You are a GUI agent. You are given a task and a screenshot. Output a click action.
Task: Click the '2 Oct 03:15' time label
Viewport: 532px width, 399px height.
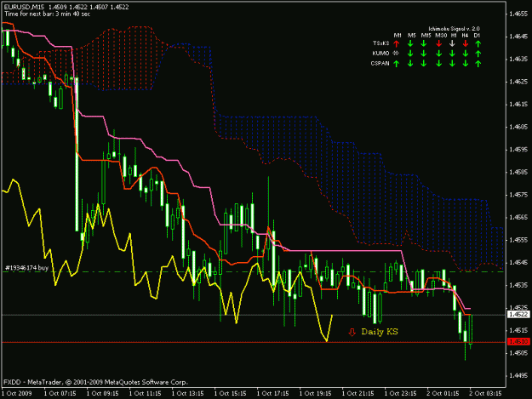[485, 394]
